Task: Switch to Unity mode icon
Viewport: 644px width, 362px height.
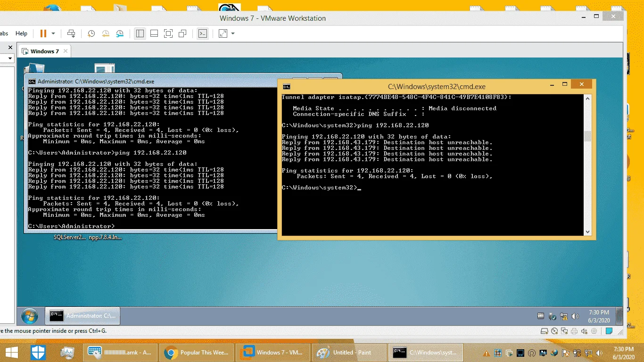Action: [183, 33]
